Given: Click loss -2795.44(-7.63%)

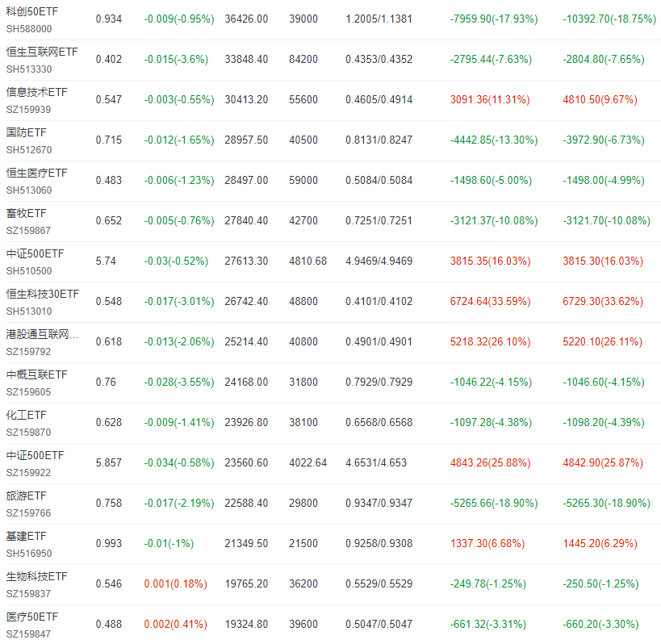Looking at the screenshot, I should click(x=492, y=60).
